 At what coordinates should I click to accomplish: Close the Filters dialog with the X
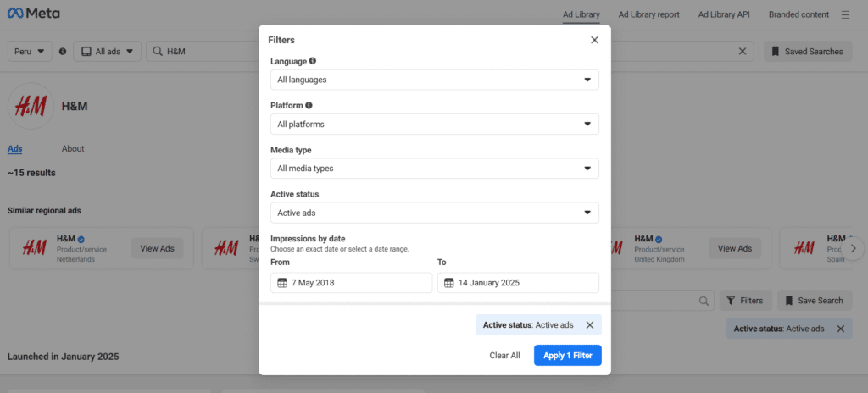594,40
